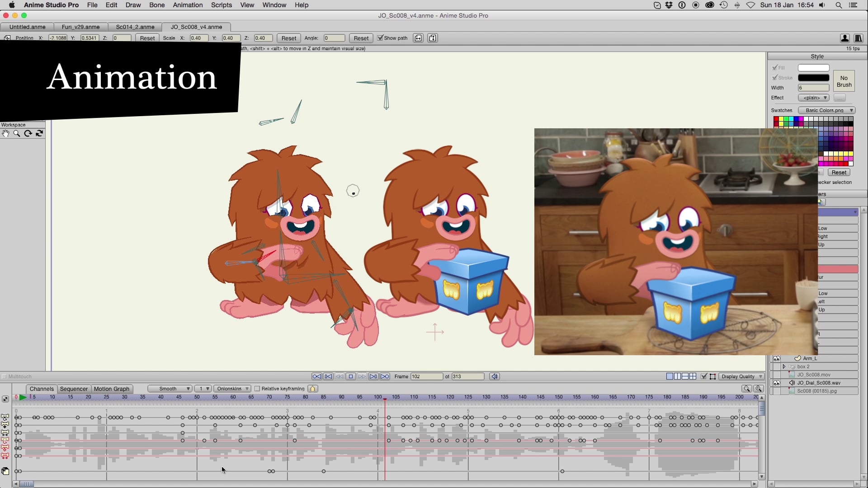Toggle visibility of JO_Dial_Sc008.wav layer
The height and width of the screenshot is (488, 868).
pyautogui.click(x=777, y=383)
